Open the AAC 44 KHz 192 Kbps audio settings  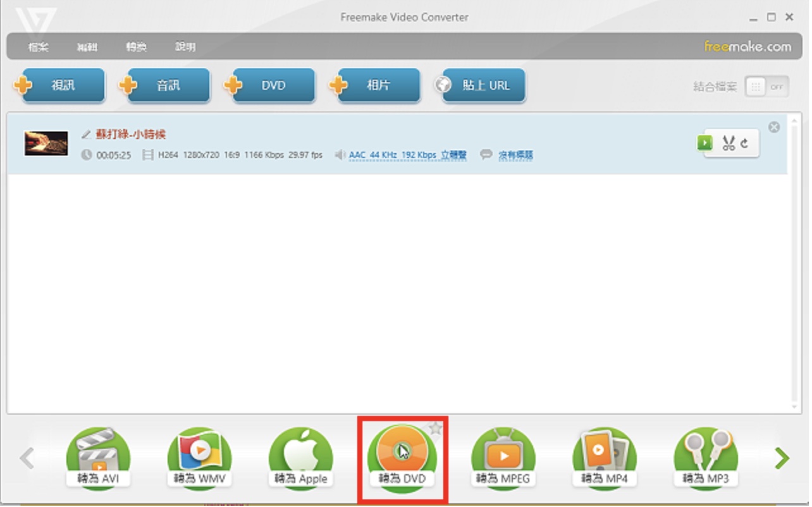tap(408, 155)
